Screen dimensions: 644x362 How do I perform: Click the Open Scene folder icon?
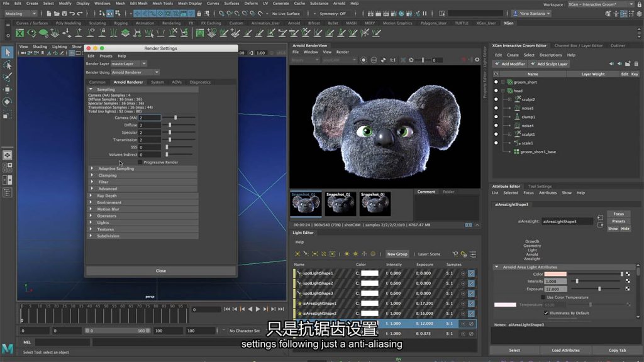tap(57, 14)
